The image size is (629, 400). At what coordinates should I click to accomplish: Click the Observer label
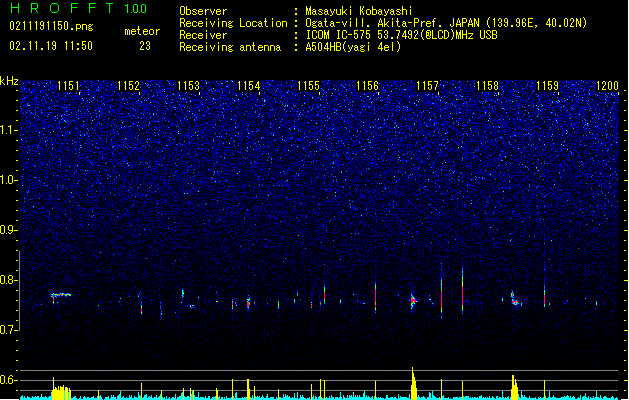click(x=203, y=11)
